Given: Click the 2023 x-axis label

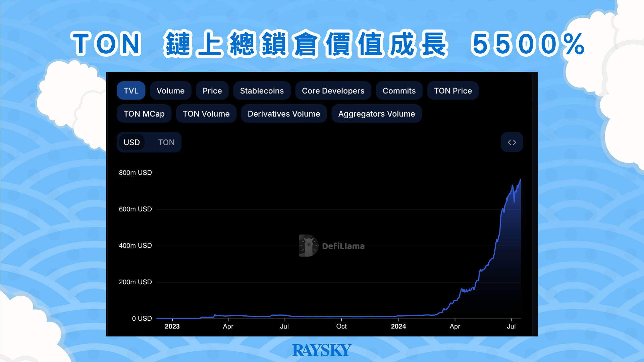Looking at the screenshot, I should (x=172, y=326).
